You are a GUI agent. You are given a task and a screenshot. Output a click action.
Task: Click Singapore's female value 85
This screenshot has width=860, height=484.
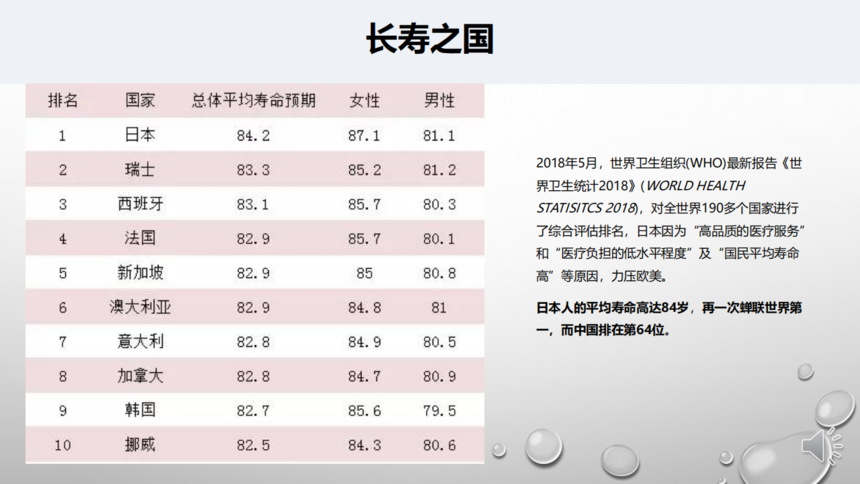pos(364,273)
